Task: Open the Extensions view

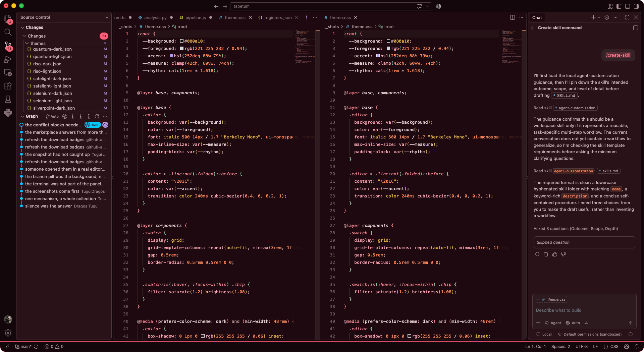Action: (8, 86)
